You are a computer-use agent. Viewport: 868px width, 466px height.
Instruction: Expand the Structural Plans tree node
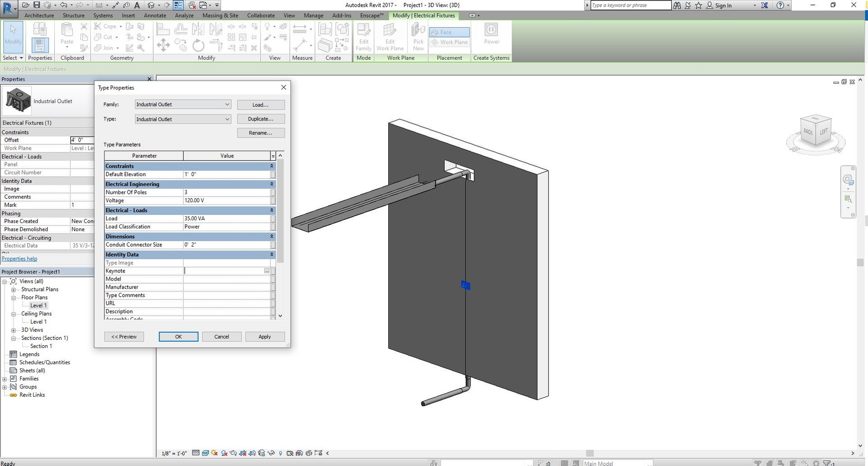click(14, 290)
